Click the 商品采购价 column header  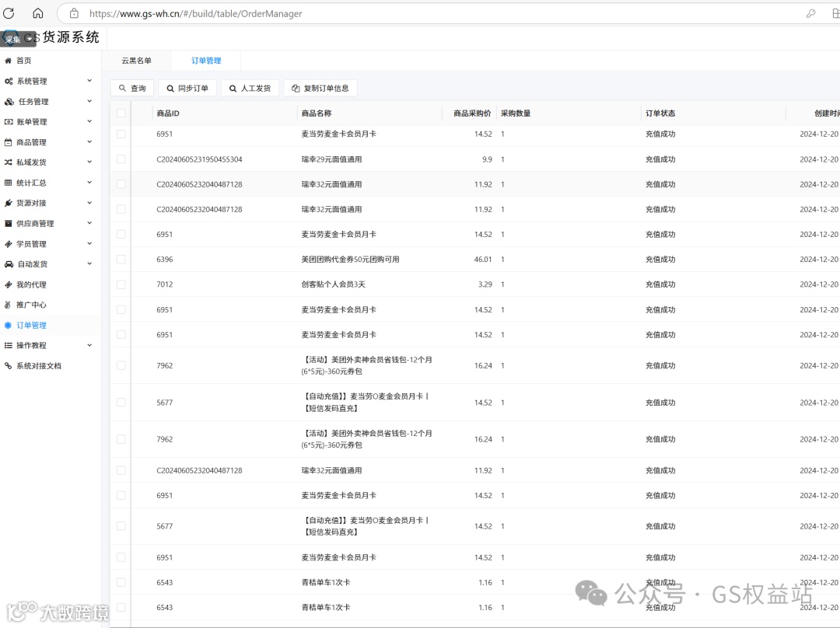472,113
